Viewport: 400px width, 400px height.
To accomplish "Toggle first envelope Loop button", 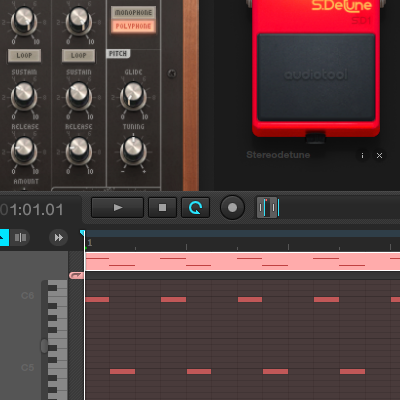I will pyautogui.click(x=24, y=56).
